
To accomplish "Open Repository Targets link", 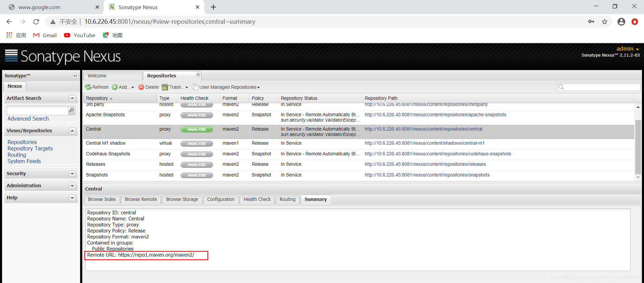I will (30, 148).
